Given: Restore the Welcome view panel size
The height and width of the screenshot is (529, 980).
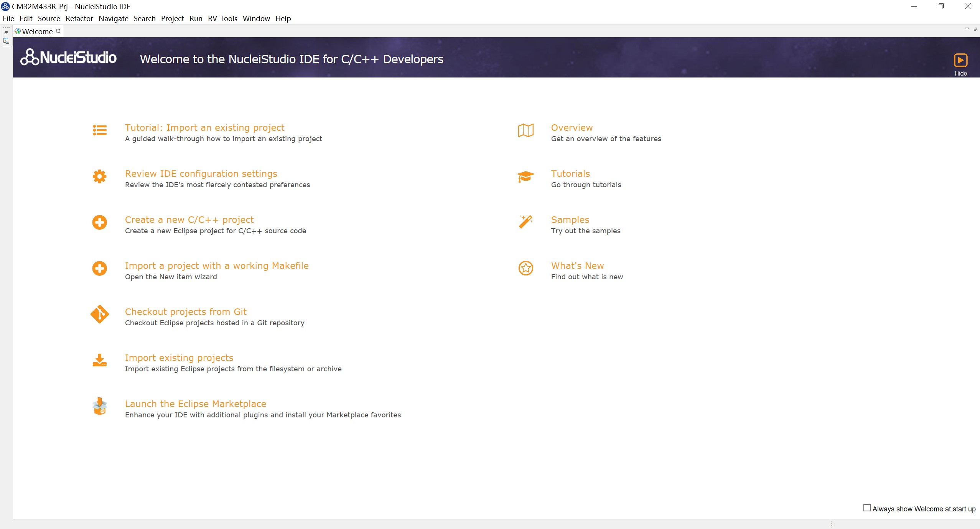Looking at the screenshot, I should pos(975,29).
